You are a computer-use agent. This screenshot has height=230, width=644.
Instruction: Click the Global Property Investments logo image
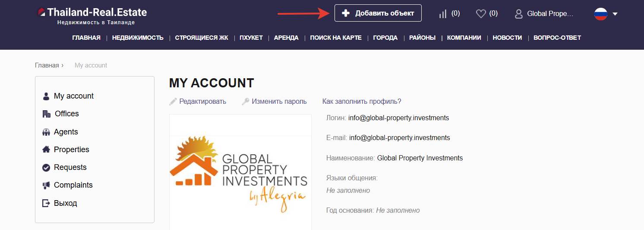[240, 173]
